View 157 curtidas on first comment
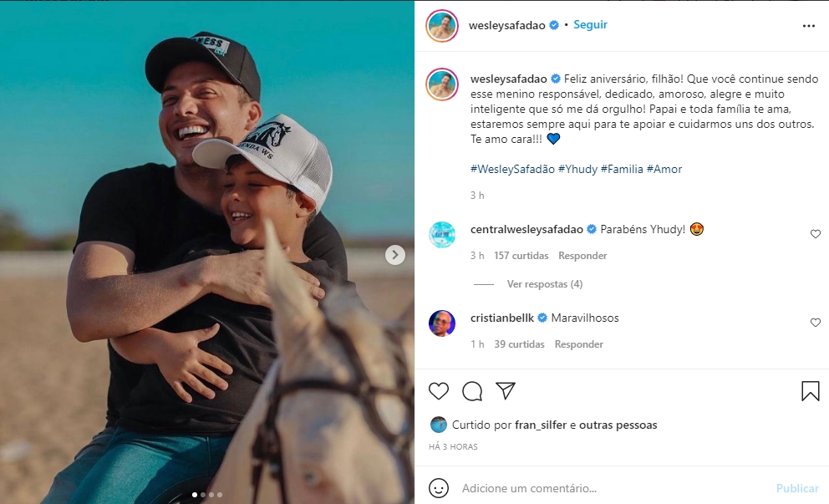829x504 pixels. click(x=521, y=256)
